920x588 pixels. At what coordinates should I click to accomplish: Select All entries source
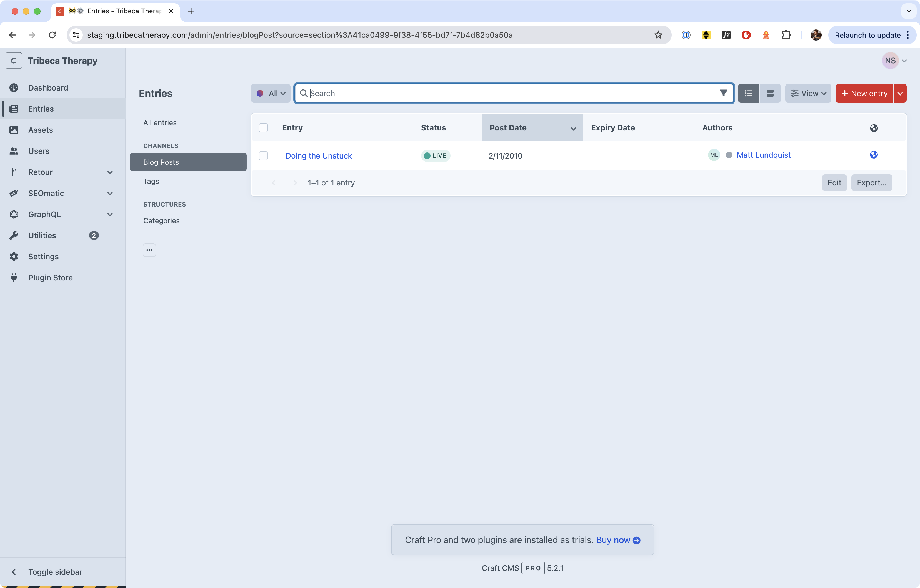[188, 122]
